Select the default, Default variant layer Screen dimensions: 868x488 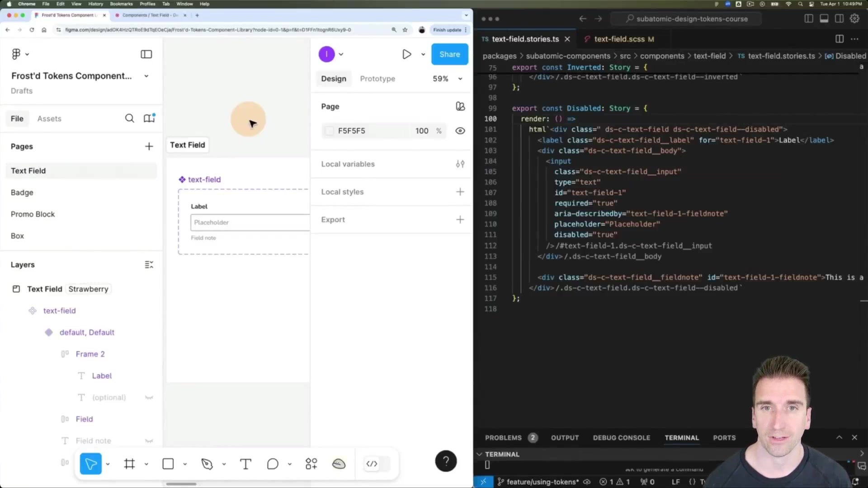(x=87, y=333)
